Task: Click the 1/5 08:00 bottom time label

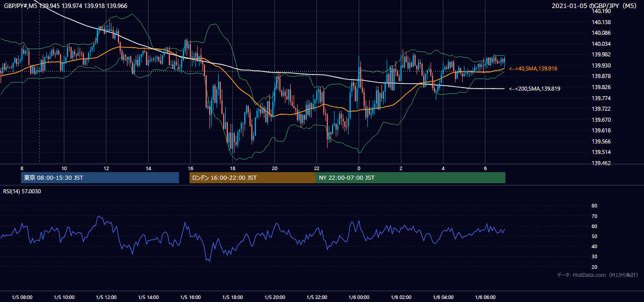Action: click(22, 297)
